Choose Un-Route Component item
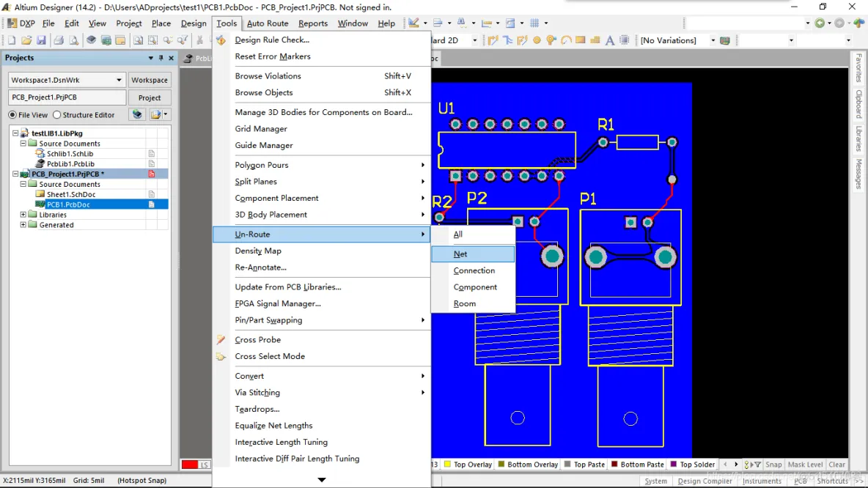The height and width of the screenshot is (488, 868). coord(474,287)
